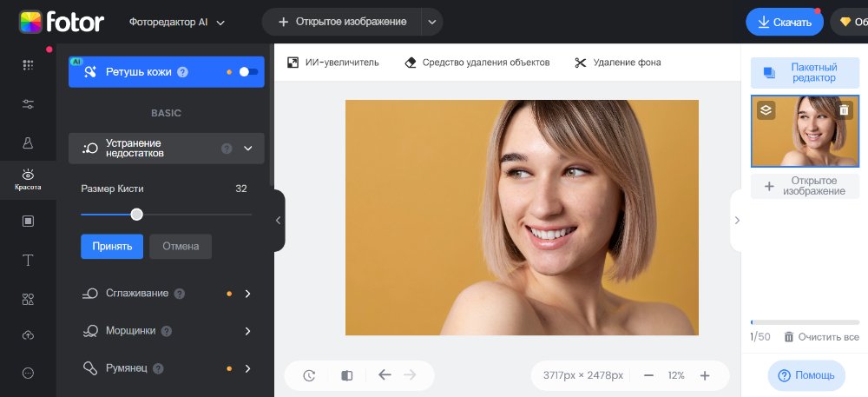The image size is (868, 397).
Task: Open the Elements shapes icon
Action: (x=29, y=300)
